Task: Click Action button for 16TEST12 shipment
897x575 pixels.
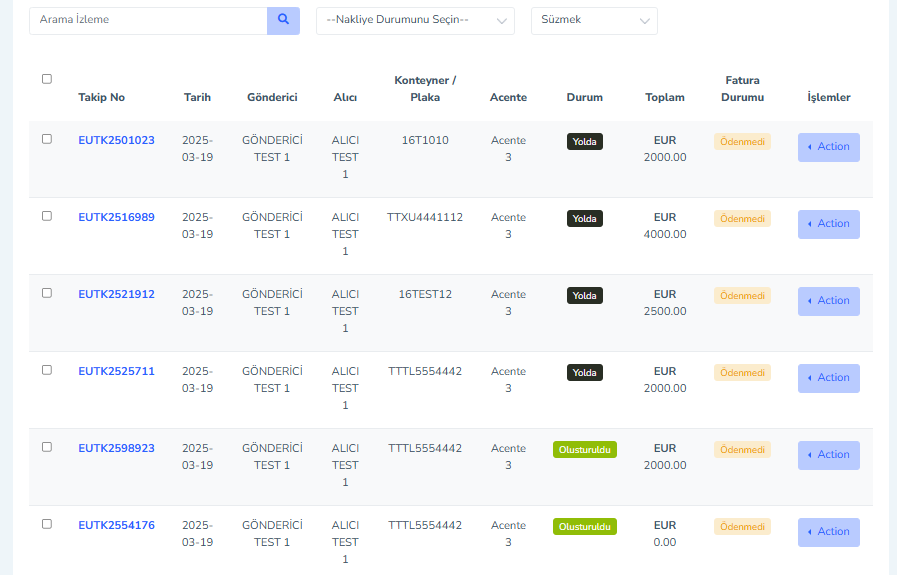Action: pos(828,301)
